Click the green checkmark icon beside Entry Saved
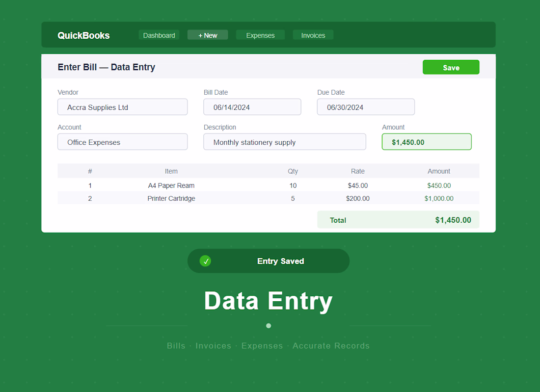This screenshot has height=392, width=540. pos(205,261)
